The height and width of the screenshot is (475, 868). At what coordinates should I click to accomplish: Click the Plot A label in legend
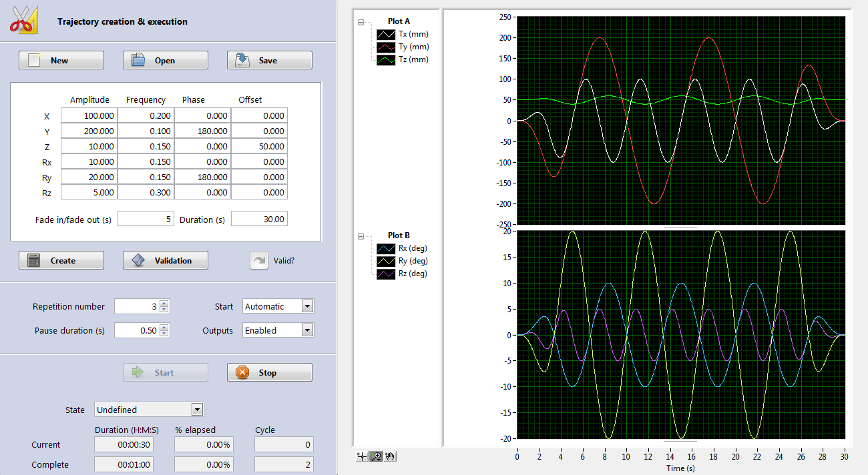[399, 21]
